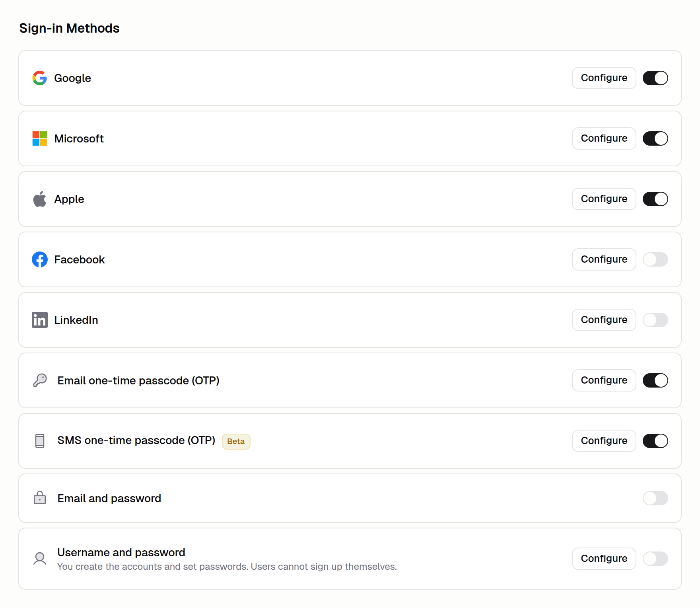Click the key icon for Email OTP
This screenshot has width=700, height=608.
tap(40, 380)
